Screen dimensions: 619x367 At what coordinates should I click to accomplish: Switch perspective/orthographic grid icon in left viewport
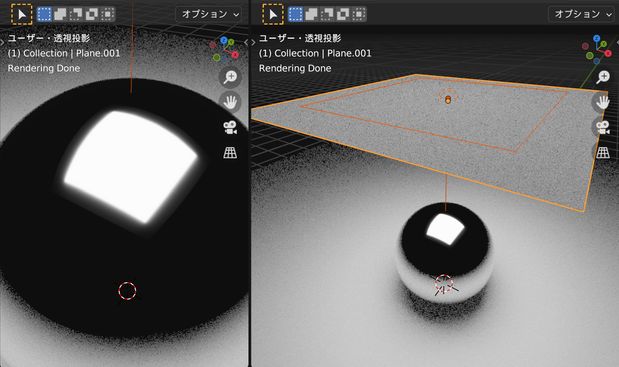click(230, 153)
